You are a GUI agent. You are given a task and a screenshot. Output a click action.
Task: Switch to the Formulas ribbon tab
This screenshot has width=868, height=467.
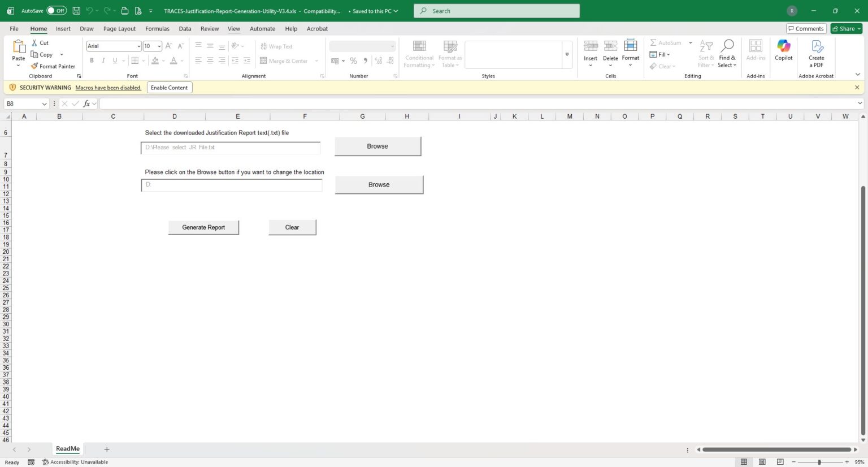[x=157, y=29]
